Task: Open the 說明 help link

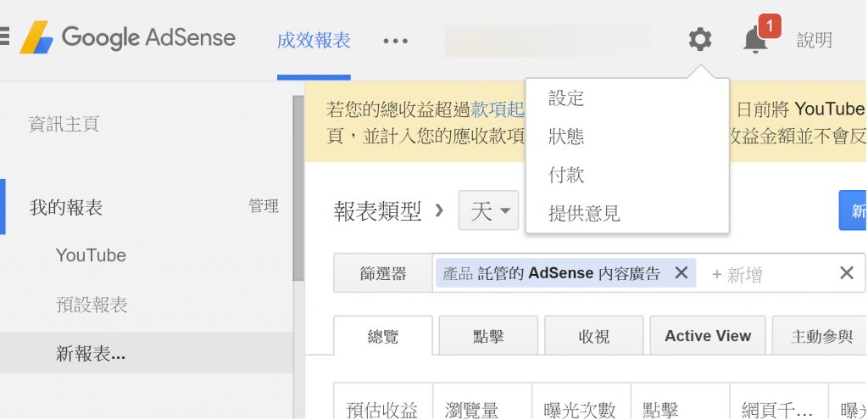Action: click(x=815, y=40)
